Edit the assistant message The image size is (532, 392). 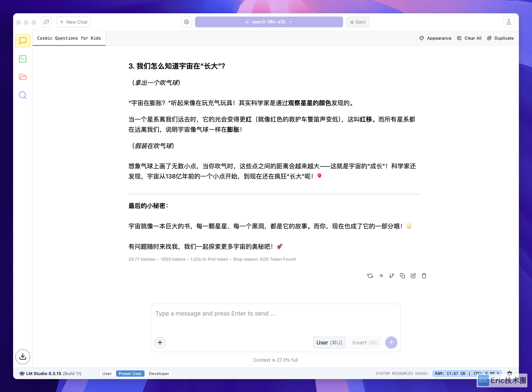413,276
